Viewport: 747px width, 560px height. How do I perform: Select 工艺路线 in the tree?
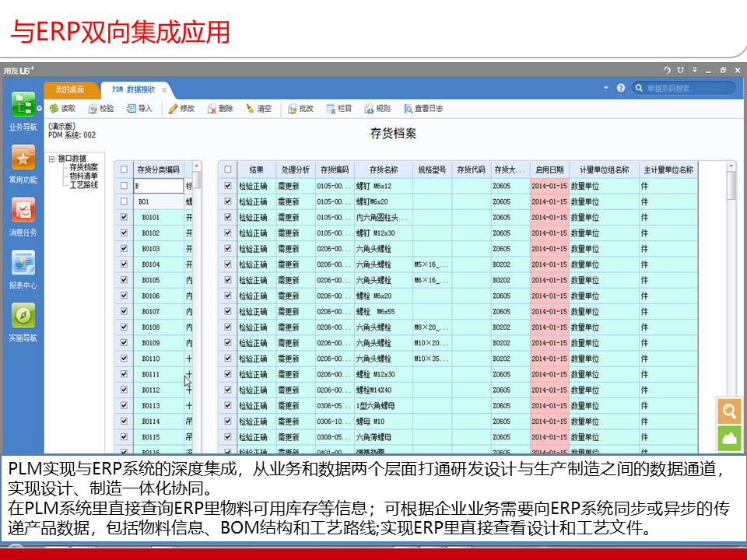(83, 185)
